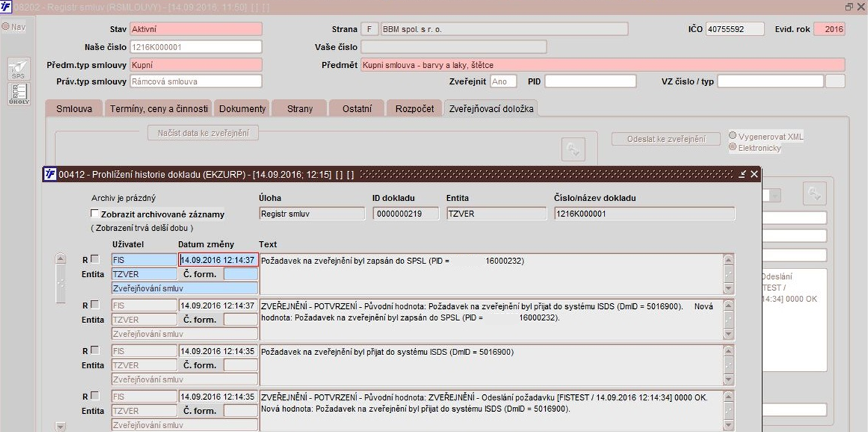868x432 pixels.
Task: Click Č. form. field of first record
Action: click(x=240, y=274)
